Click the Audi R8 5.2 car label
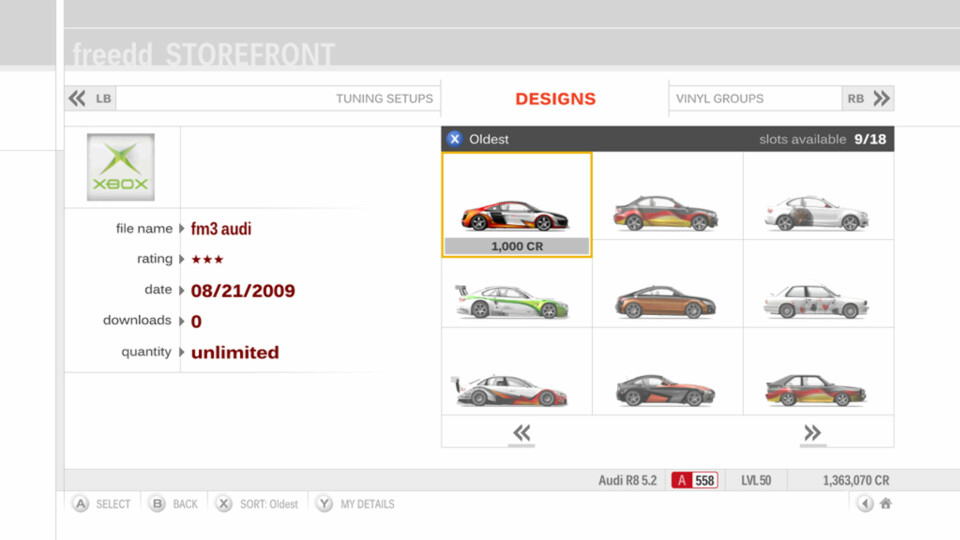The height and width of the screenshot is (540, 960). [628, 481]
